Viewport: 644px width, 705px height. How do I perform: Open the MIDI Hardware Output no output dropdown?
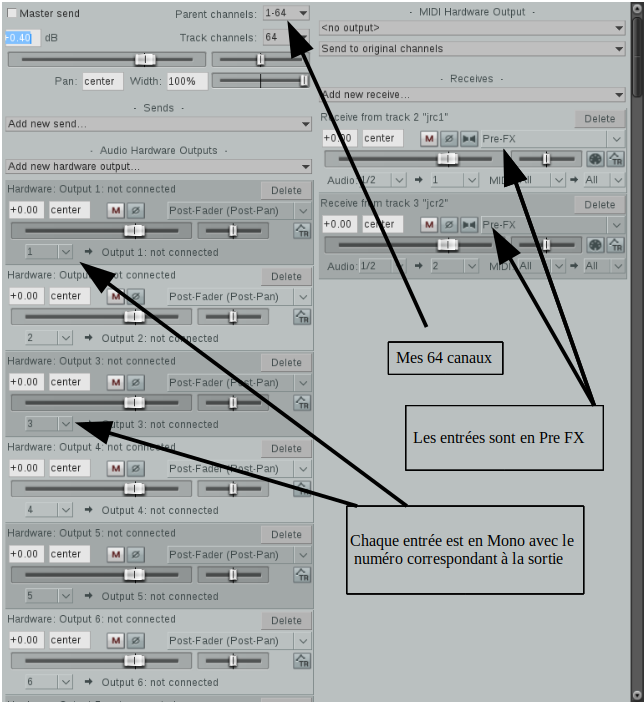(x=472, y=28)
